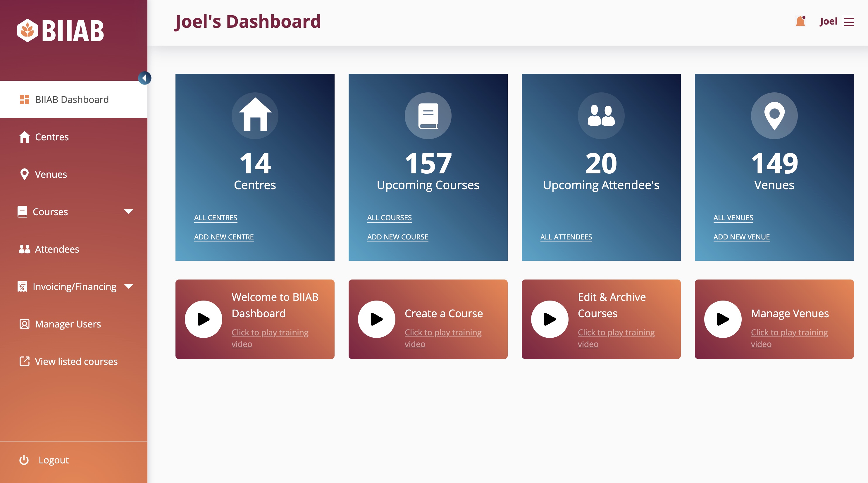Click the Create a Course card title
Screen dimensions: 868x483
point(444,313)
